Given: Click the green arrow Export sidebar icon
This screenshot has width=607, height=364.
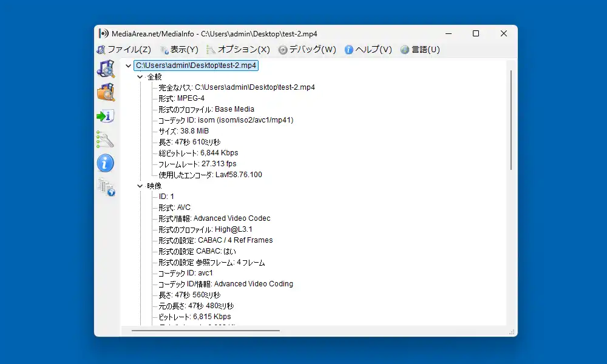Looking at the screenshot, I should (105, 116).
